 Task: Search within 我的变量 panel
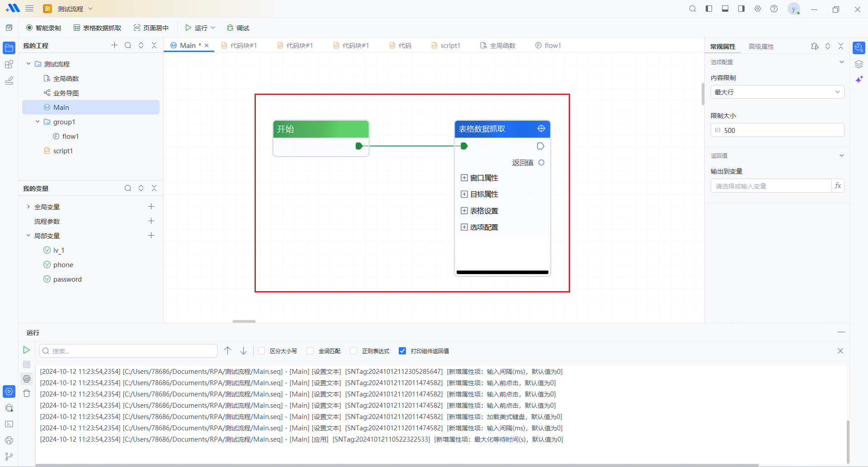point(128,188)
